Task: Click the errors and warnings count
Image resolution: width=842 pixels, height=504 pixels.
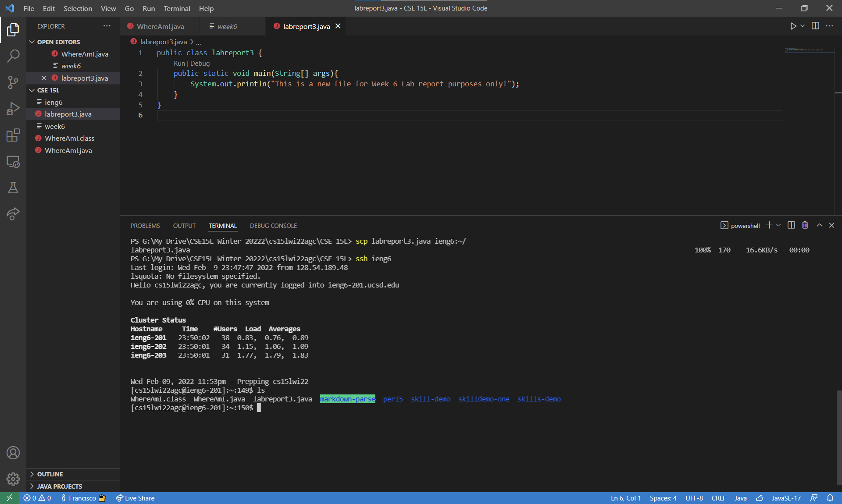Action: pos(37,498)
